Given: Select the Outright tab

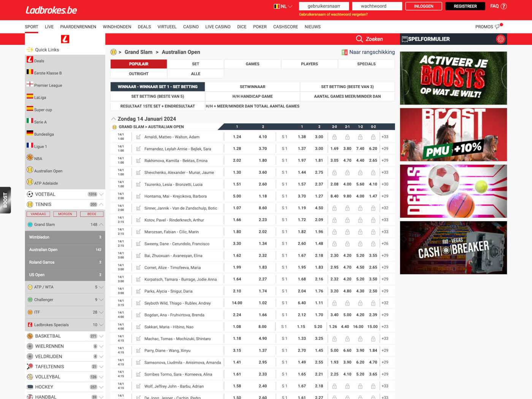Looking at the screenshot, I should coord(139,74).
